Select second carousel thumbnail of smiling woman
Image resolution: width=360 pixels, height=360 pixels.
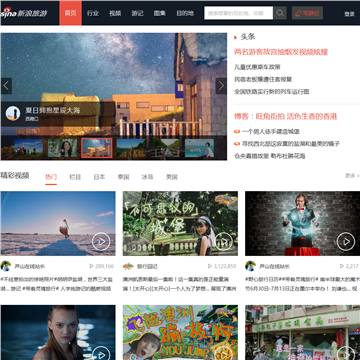[62, 148]
